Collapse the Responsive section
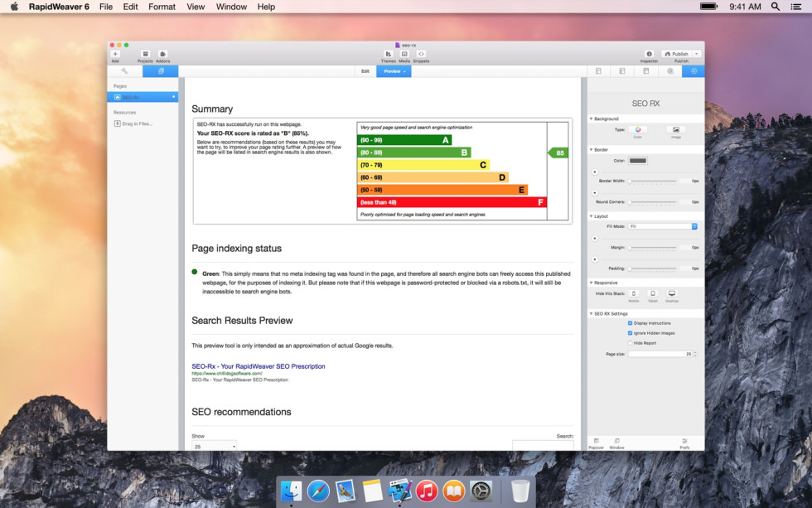This screenshot has width=812, height=508. point(592,283)
